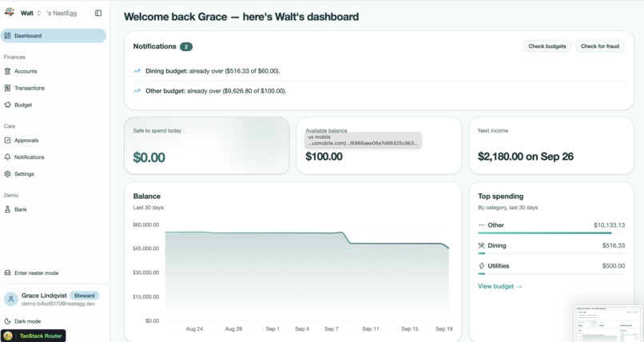Click the us mobile tooltip link
This screenshot has height=342, width=644.
pyautogui.click(x=363, y=140)
